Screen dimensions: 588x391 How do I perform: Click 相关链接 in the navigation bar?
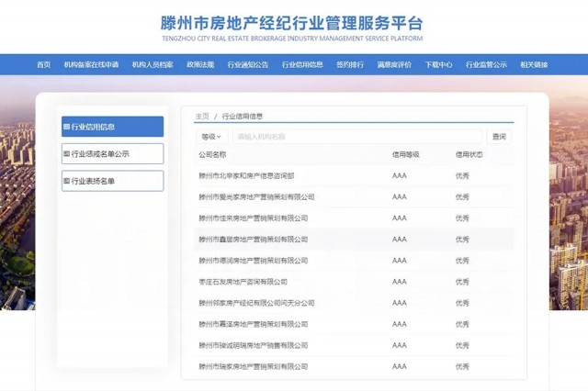[534, 65]
